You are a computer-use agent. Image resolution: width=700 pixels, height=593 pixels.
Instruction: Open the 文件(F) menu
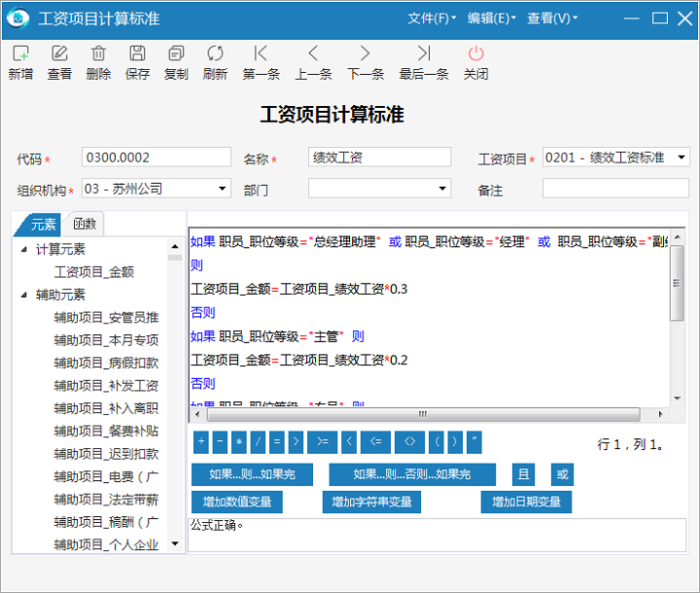coord(432,18)
